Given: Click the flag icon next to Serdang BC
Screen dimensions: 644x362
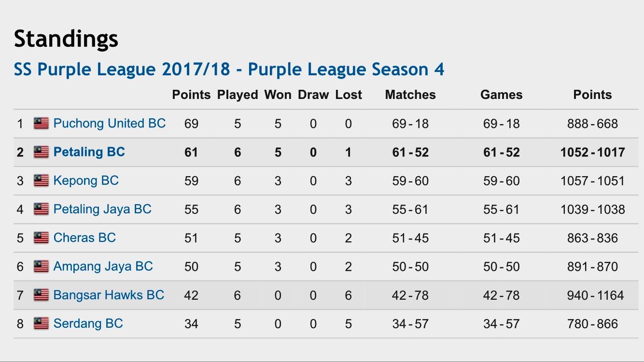Looking at the screenshot, I should [x=41, y=323].
